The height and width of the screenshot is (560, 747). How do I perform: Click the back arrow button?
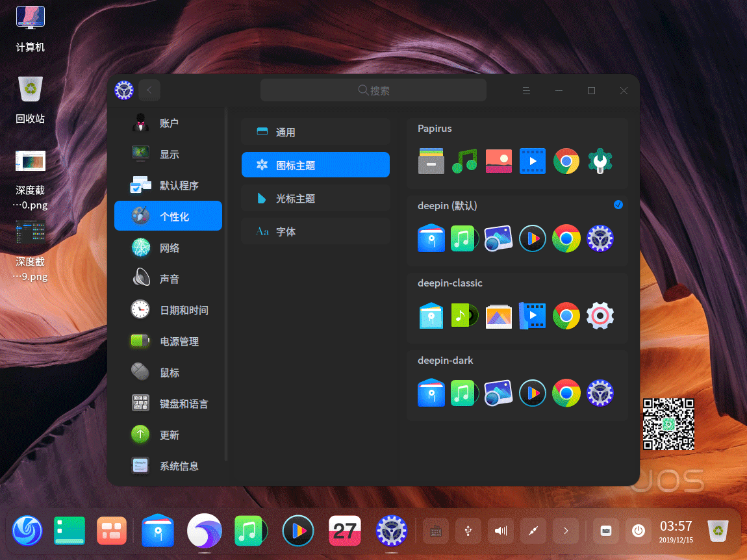pos(149,90)
